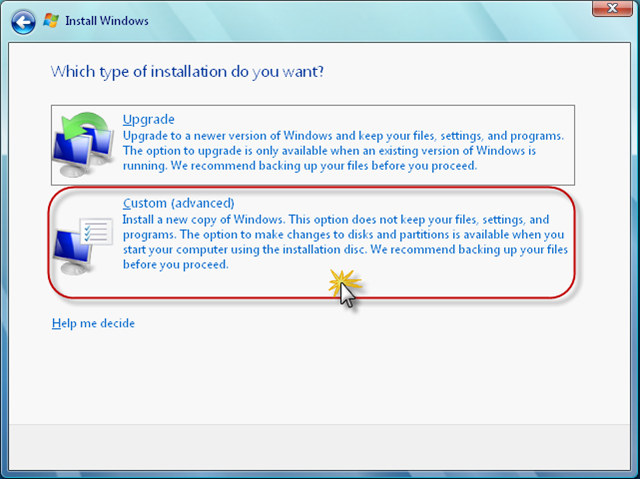640x479 pixels.
Task: Click the gray footer bar of the dialog
Action: 320,447
